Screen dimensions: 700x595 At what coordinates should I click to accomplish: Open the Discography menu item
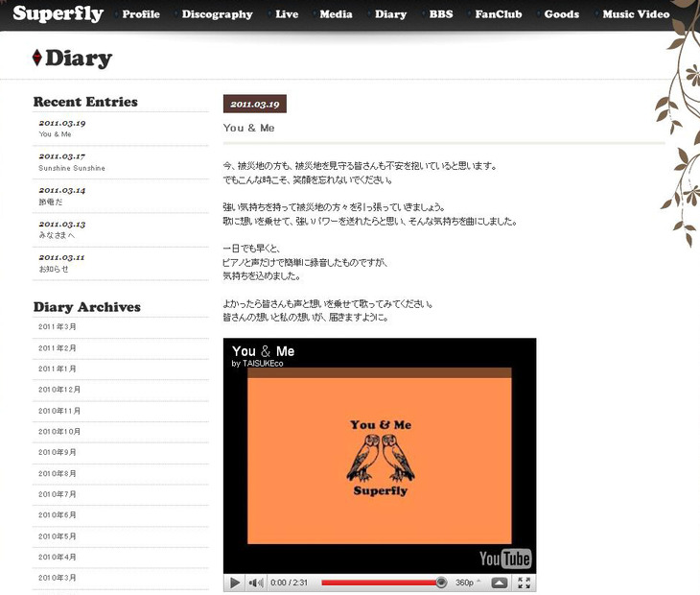coord(217,14)
